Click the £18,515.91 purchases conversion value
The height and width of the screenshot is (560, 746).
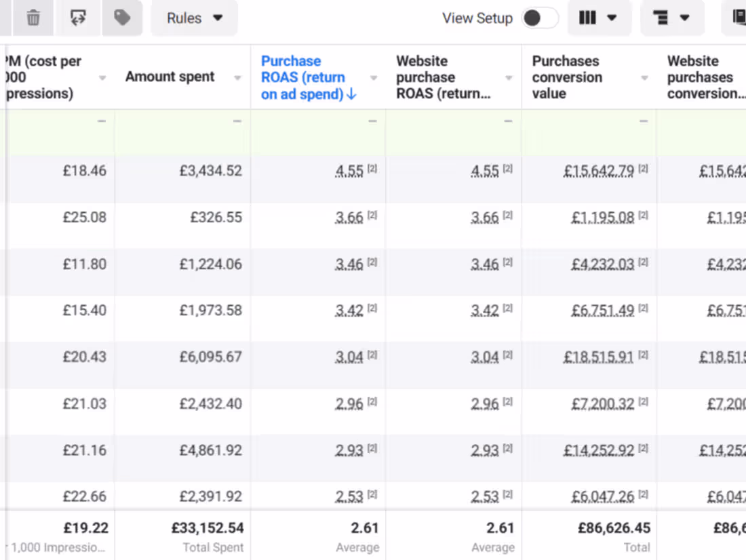pyautogui.click(x=599, y=357)
